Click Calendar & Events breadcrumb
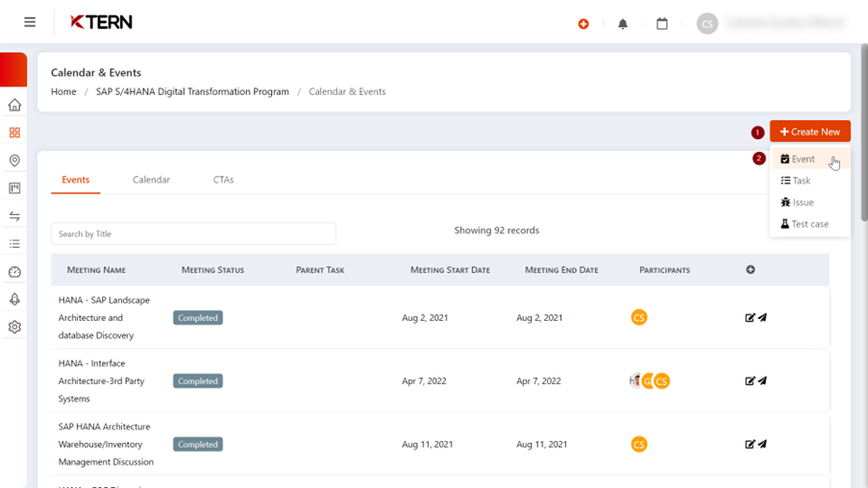 coord(347,92)
